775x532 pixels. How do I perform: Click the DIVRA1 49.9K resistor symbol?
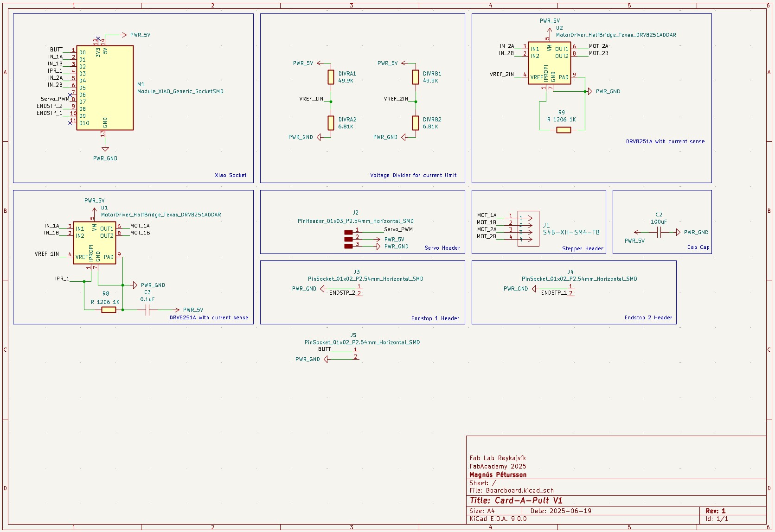[331, 77]
